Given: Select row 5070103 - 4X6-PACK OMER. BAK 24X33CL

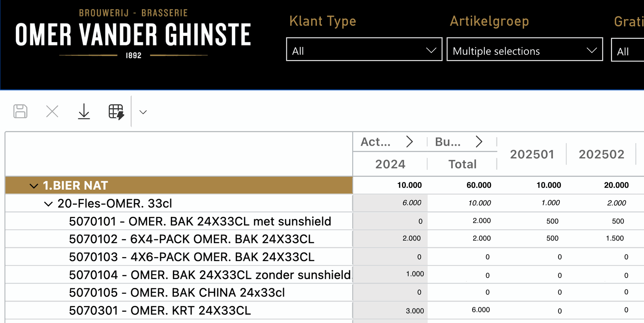Looking at the screenshot, I should point(192,257).
